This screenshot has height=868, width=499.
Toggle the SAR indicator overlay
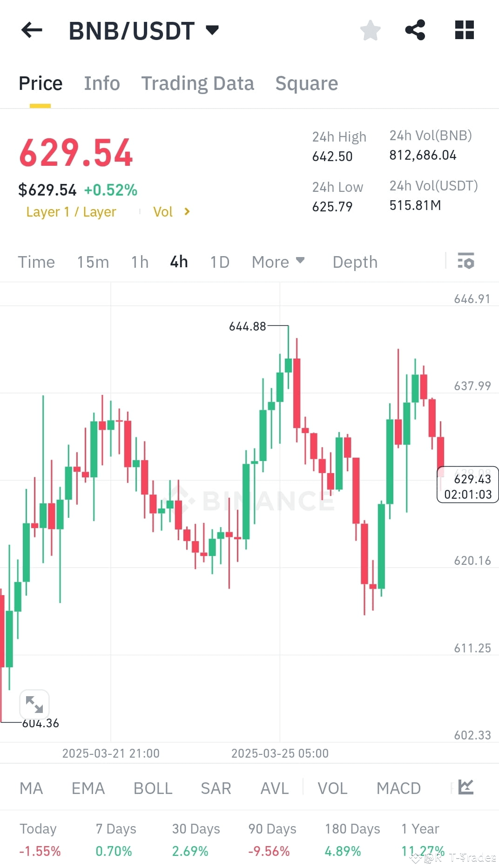point(216,788)
